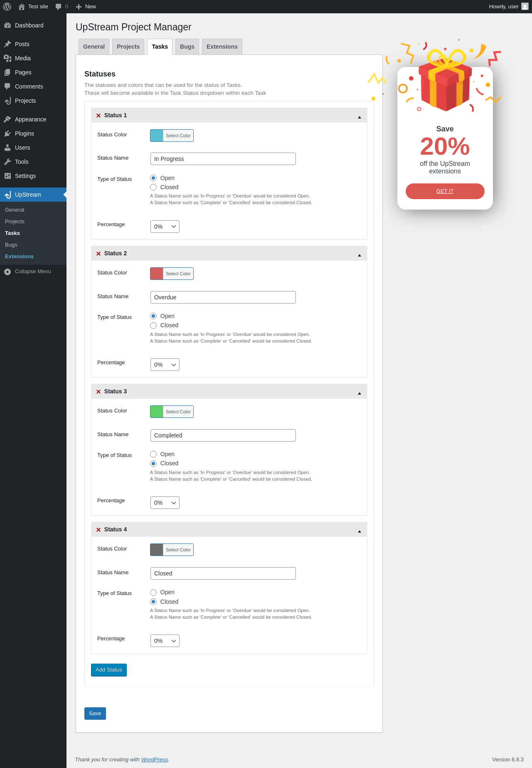Image resolution: width=532 pixels, height=768 pixels.
Task: Choose Open radio for Status 4
Action: pos(153,592)
